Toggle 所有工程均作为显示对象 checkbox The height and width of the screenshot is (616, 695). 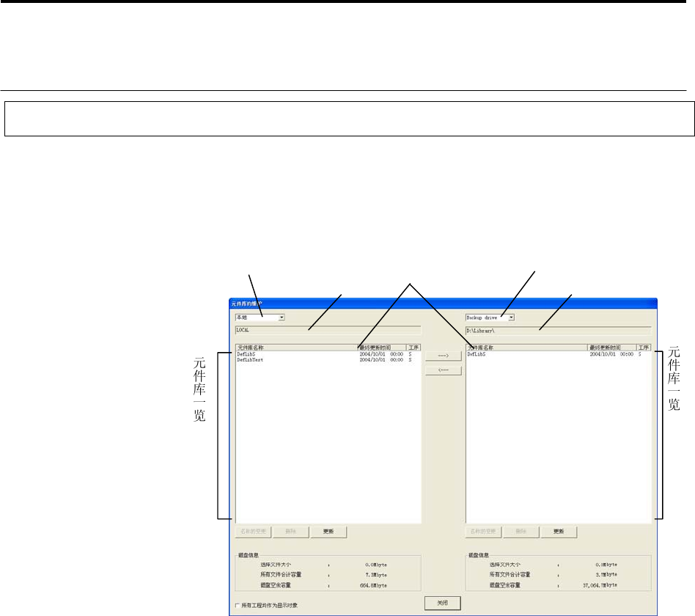coord(238,605)
